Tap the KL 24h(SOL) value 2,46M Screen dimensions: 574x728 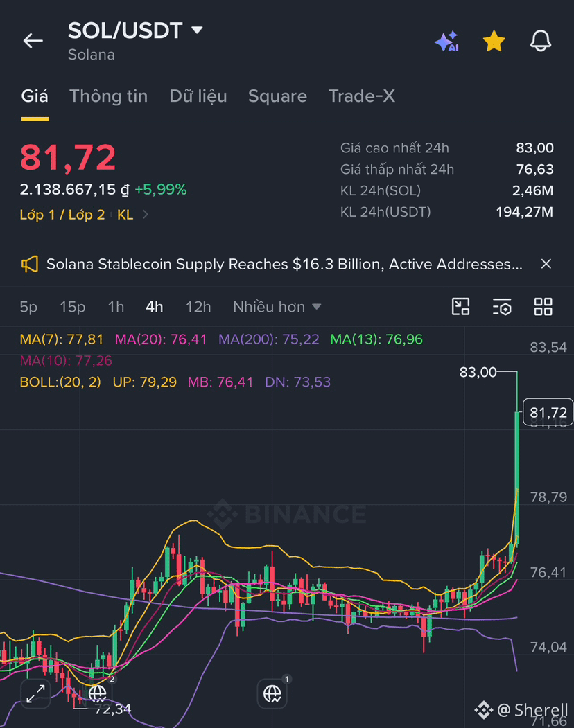point(532,190)
